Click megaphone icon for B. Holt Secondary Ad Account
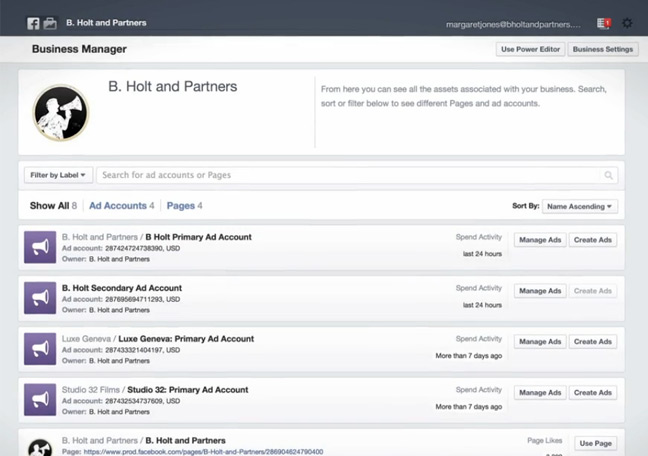 pyautogui.click(x=40, y=298)
